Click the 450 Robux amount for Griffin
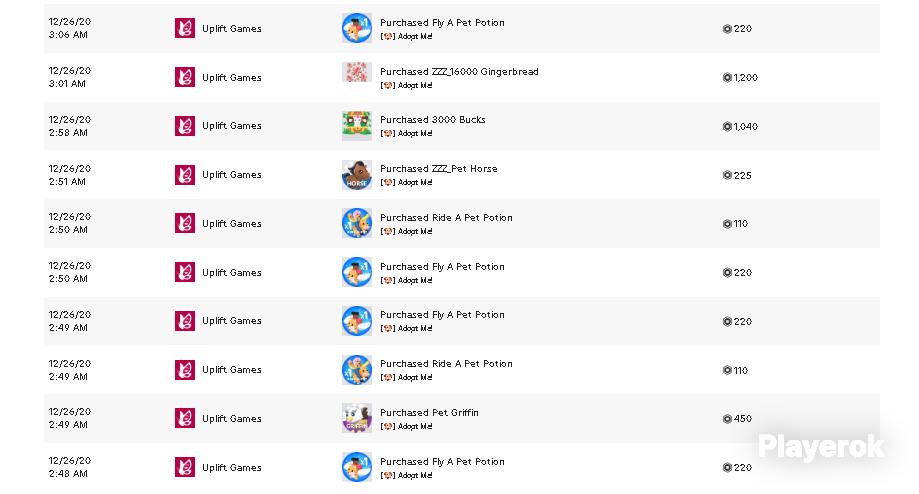The width and height of the screenshot is (919, 494). [x=743, y=418]
